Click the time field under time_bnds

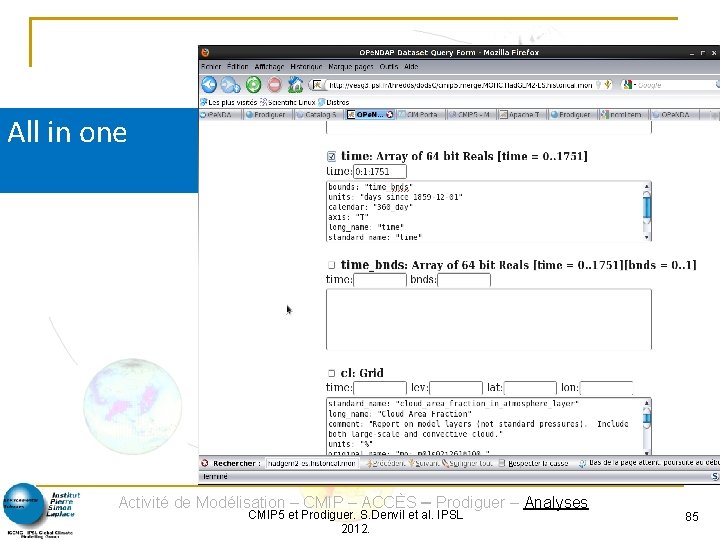tap(380, 280)
